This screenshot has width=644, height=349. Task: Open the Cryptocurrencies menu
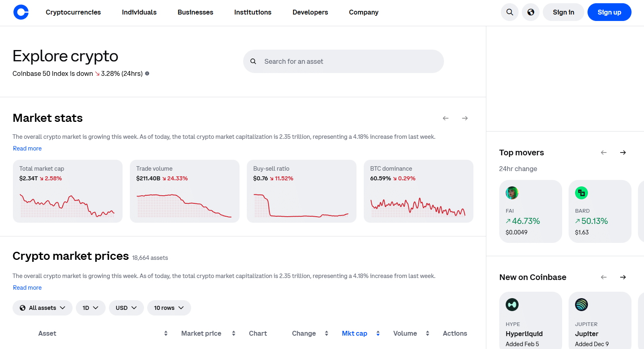point(73,12)
